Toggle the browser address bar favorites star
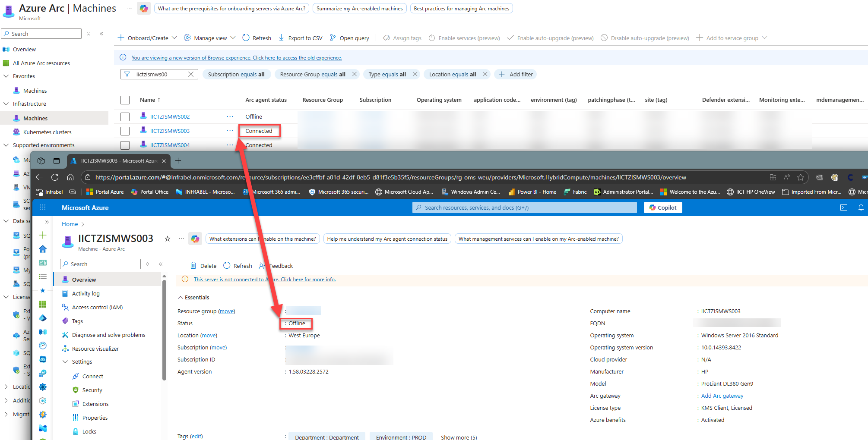868x440 pixels. click(801, 177)
